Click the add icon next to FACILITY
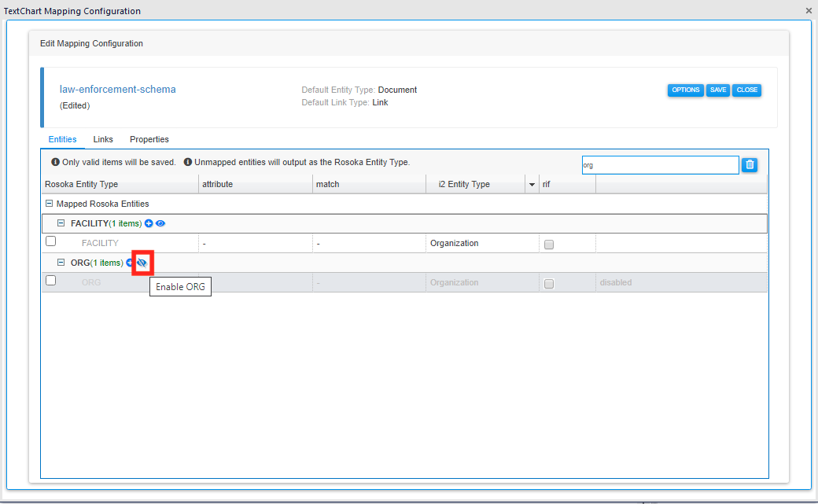Viewport: 818px width, 504px height. (149, 223)
